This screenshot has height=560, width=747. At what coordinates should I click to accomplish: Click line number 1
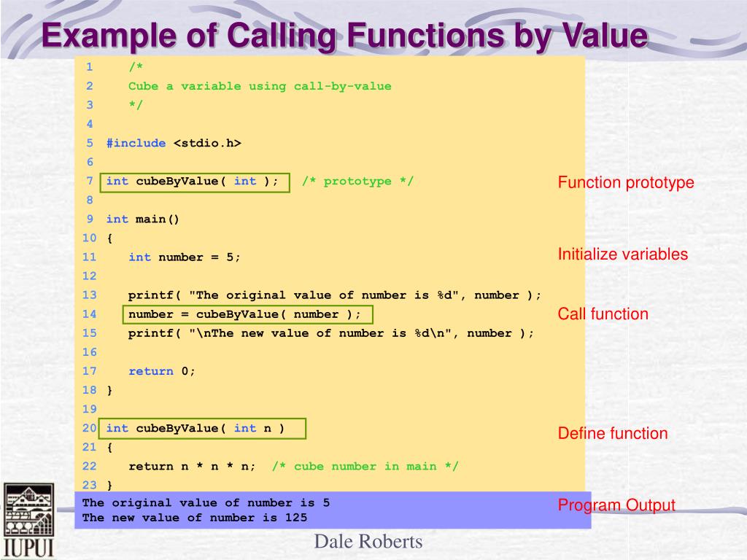point(90,67)
